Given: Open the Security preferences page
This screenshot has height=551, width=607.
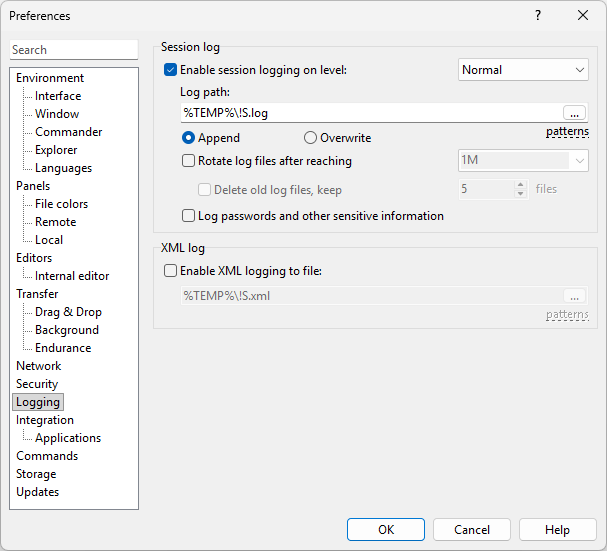Looking at the screenshot, I should point(37,384).
